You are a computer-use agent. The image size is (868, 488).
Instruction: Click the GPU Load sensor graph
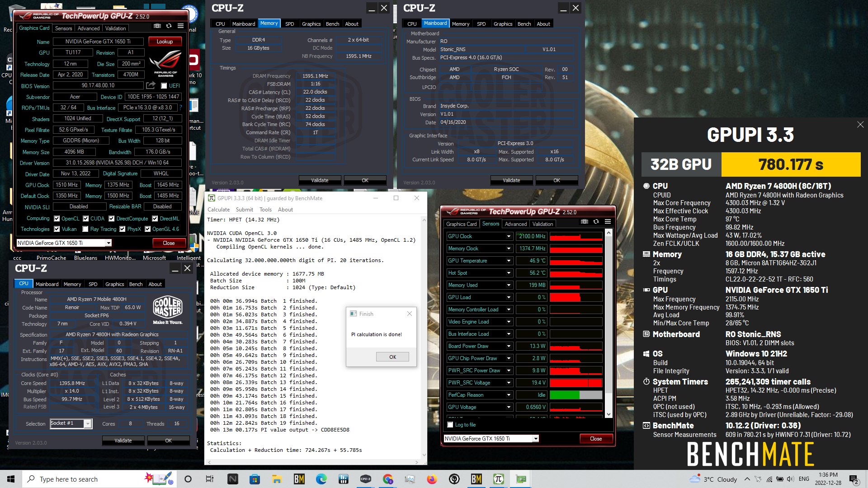click(x=576, y=297)
